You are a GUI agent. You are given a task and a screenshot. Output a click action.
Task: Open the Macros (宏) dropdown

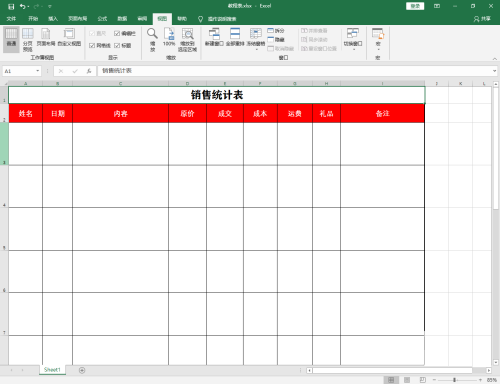pos(378,40)
